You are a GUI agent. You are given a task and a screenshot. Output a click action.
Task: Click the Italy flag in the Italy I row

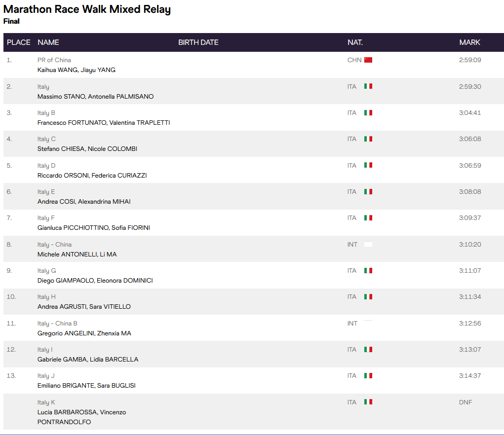368,350
